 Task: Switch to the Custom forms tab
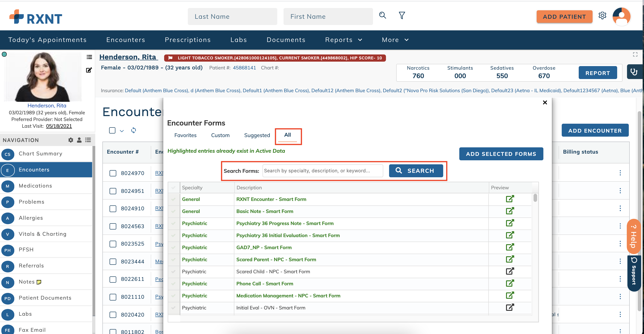pos(220,135)
